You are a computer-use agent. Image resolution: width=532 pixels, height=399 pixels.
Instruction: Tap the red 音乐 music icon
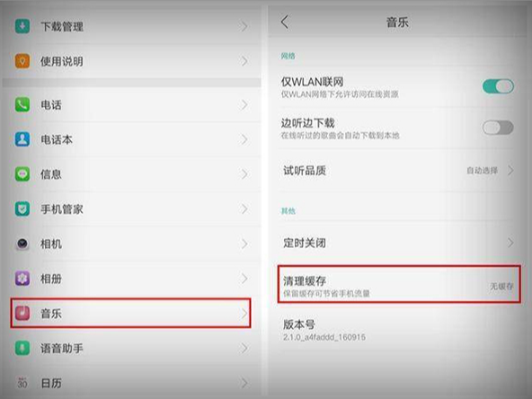[22, 313]
